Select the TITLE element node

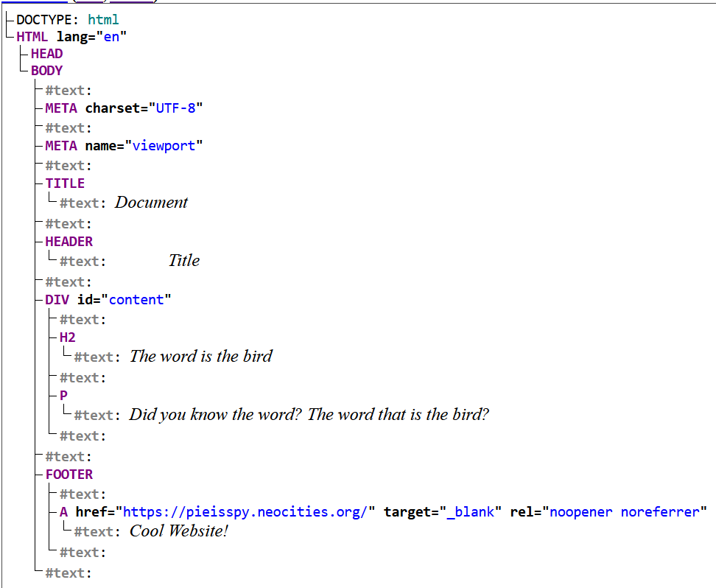(65, 183)
